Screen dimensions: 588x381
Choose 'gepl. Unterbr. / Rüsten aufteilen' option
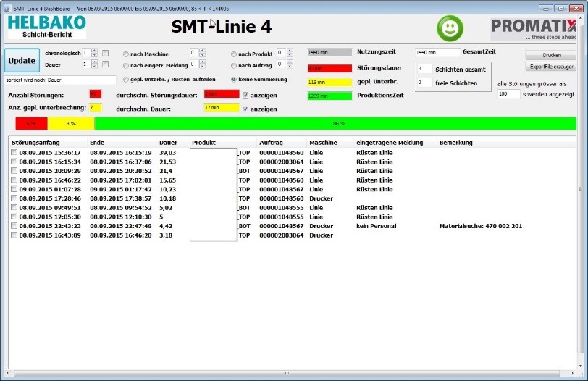point(126,79)
